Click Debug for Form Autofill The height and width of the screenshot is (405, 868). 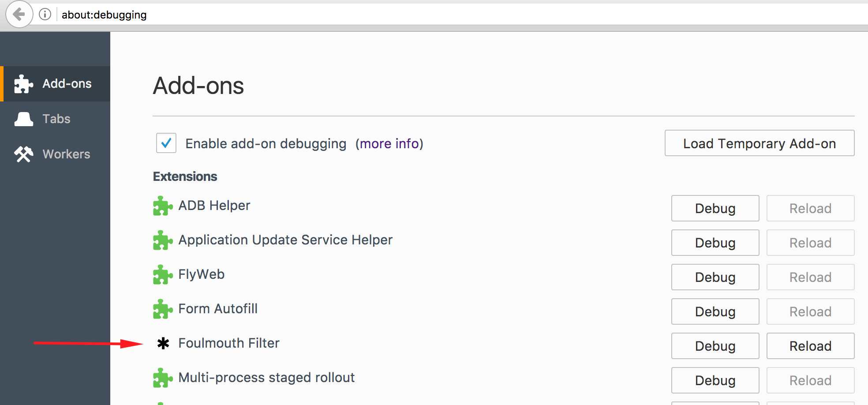(715, 311)
